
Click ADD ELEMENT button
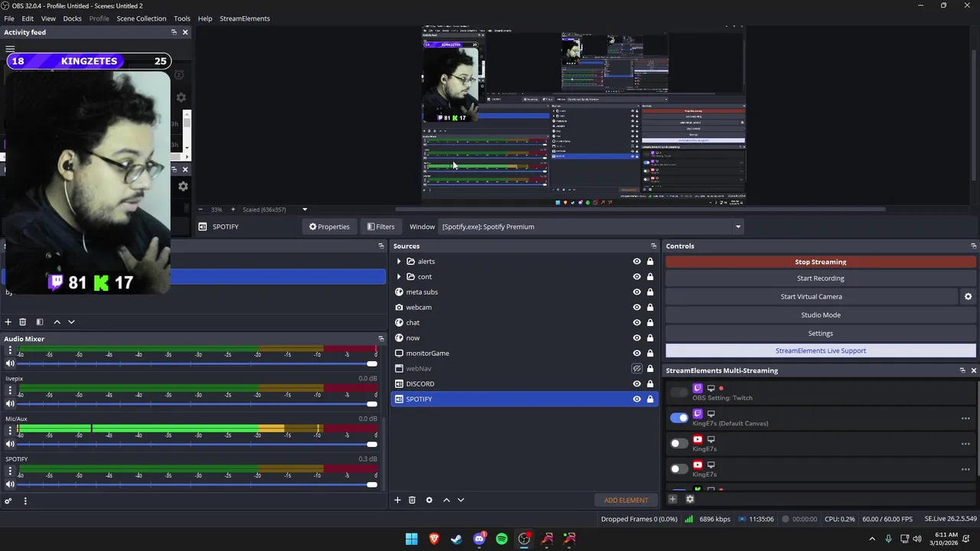[x=626, y=500]
